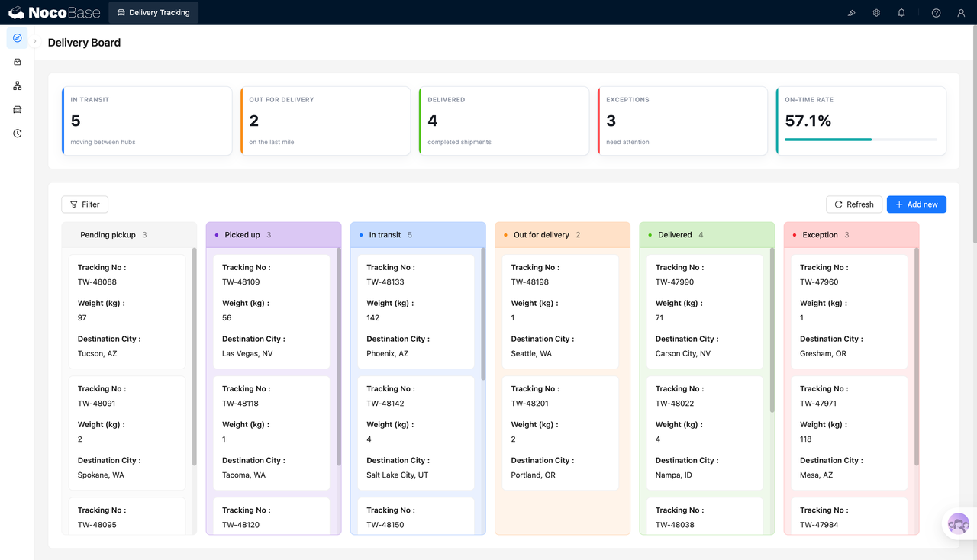Image resolution: width=977 pixels, height=560 pixels.
Task: Open the TW-48133 shipment card
Action: 416,311
